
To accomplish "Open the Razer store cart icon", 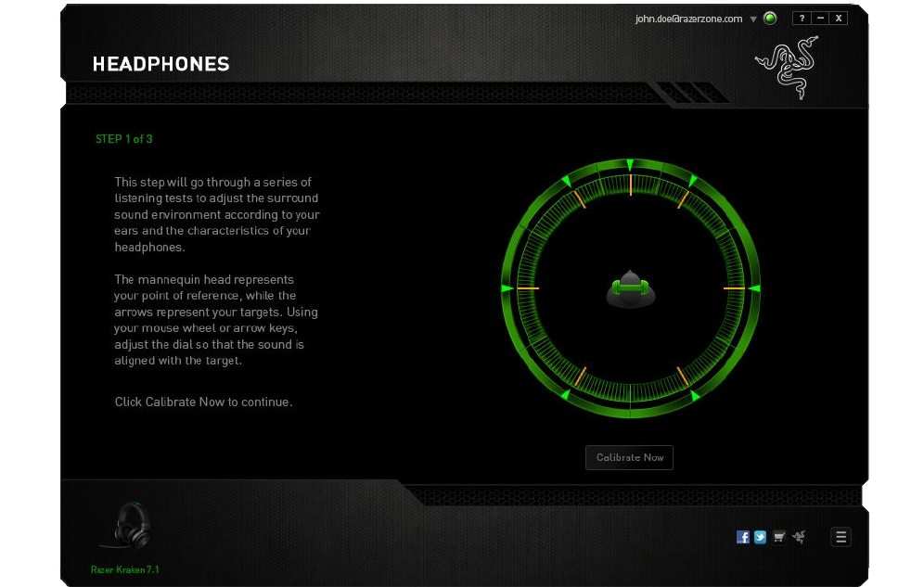I will coord(779,537).
